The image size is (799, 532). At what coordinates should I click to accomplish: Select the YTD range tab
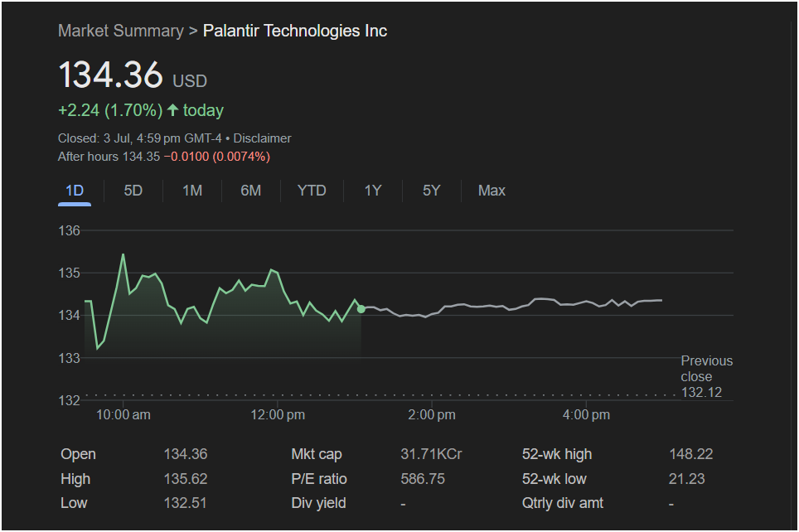coord(312,191)
